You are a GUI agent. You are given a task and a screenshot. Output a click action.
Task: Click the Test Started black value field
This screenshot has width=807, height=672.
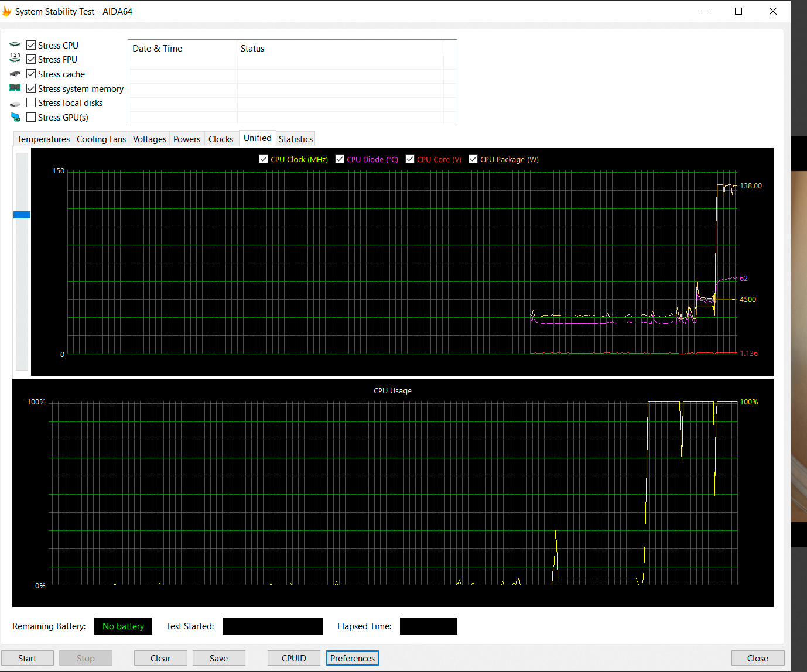[x=273, y=626]
